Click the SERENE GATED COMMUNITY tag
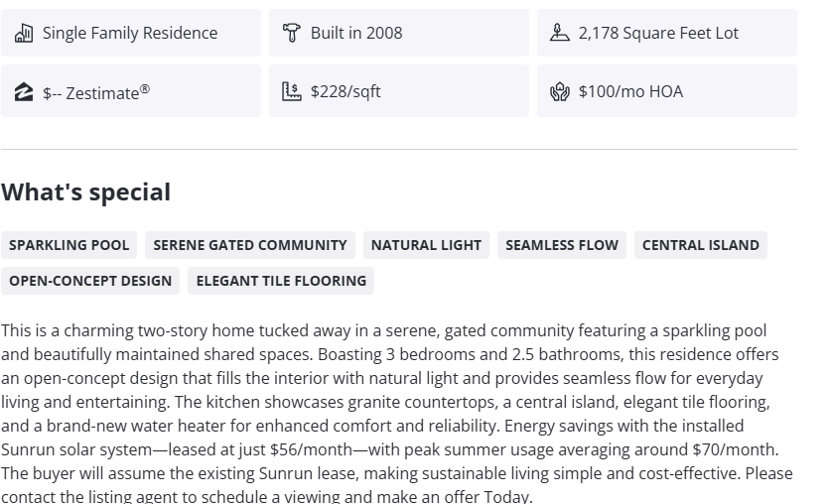This screenshot has height=504, width=829. coord(250,245)
